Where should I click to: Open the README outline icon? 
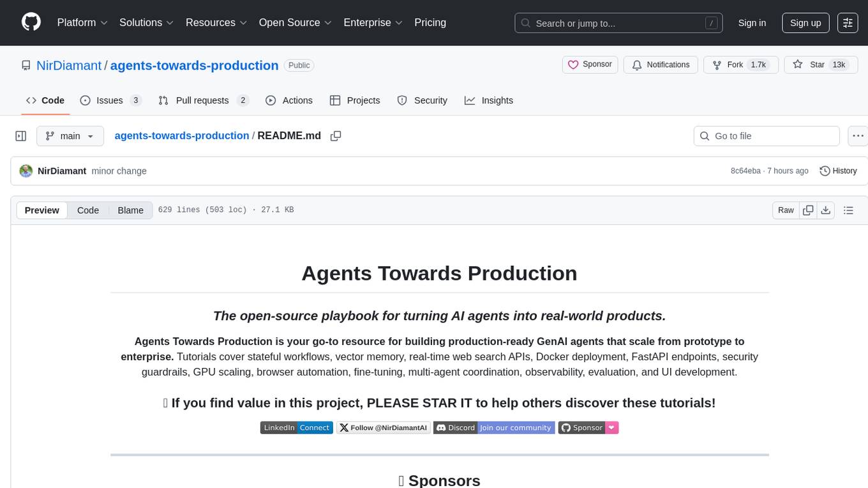pyautogui.click(x=848, y=210)
